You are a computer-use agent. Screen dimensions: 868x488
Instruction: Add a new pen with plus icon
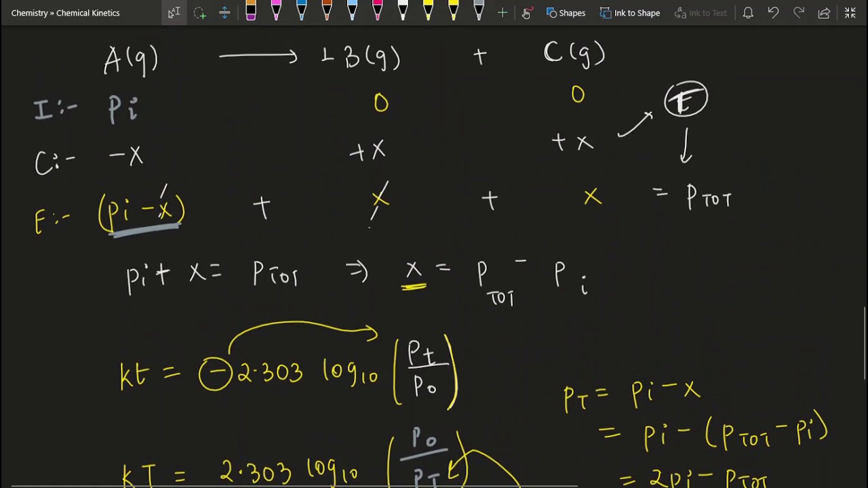point(502,12)
